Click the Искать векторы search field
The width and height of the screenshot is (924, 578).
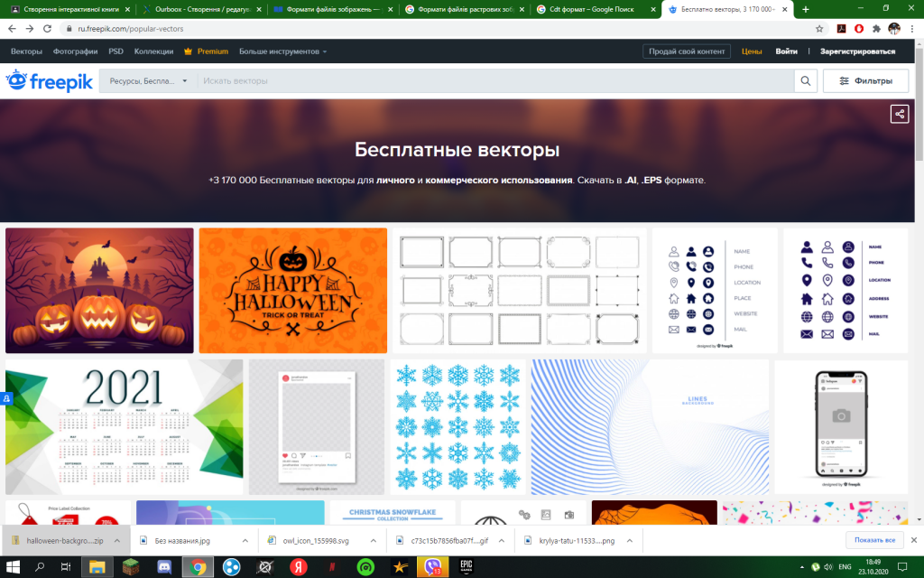(x=361, y=80)
